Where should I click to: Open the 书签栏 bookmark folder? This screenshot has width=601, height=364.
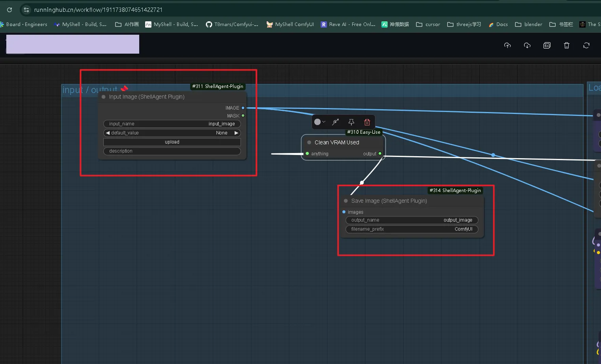[x=561, y=24]
